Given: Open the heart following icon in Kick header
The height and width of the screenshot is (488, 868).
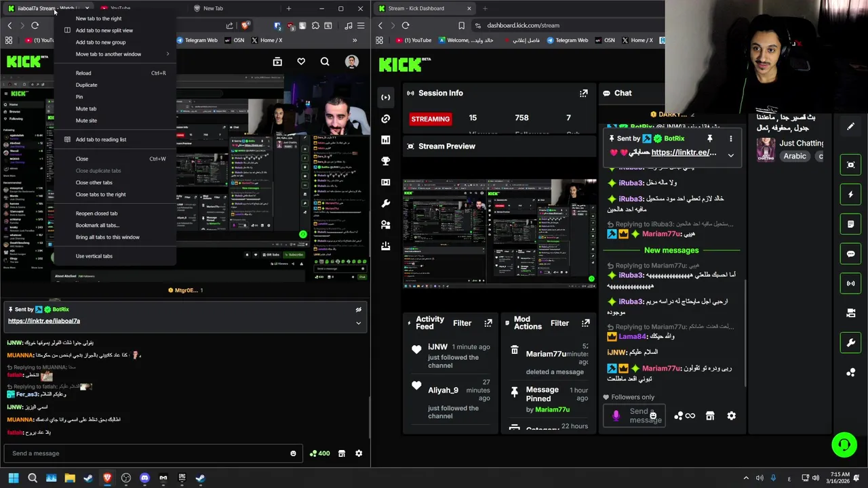Looking at the screenshot, I should tap(301, 62).
